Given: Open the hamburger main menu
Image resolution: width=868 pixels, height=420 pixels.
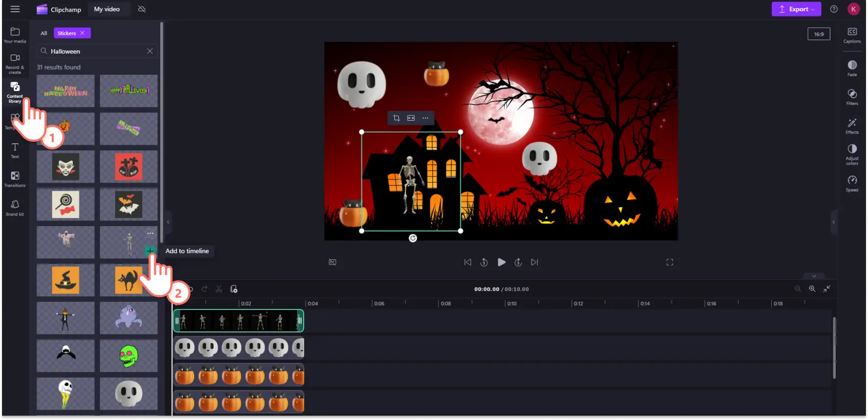Looking at the screenshot, I should (x=15, y=9).
